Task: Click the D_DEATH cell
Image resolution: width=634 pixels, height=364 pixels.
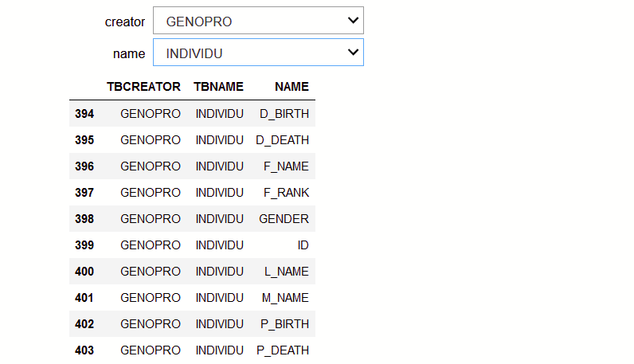Action: click(282, 140)
